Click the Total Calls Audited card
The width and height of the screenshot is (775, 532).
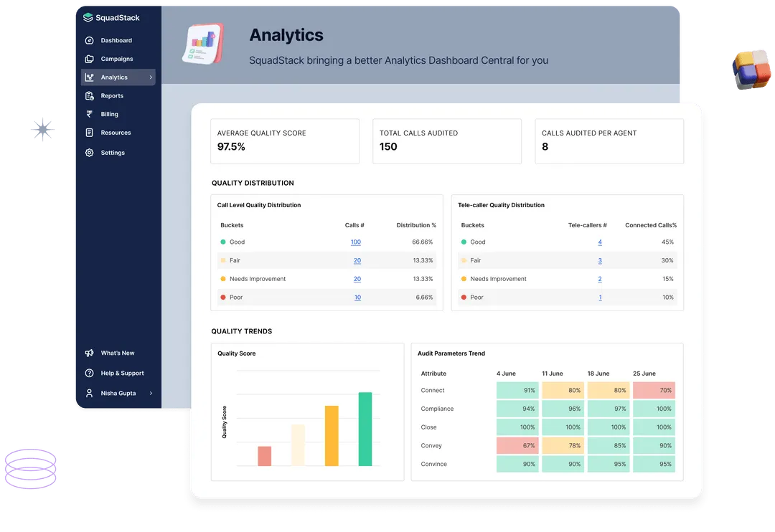pyautogui.click(x=447, y=141)
